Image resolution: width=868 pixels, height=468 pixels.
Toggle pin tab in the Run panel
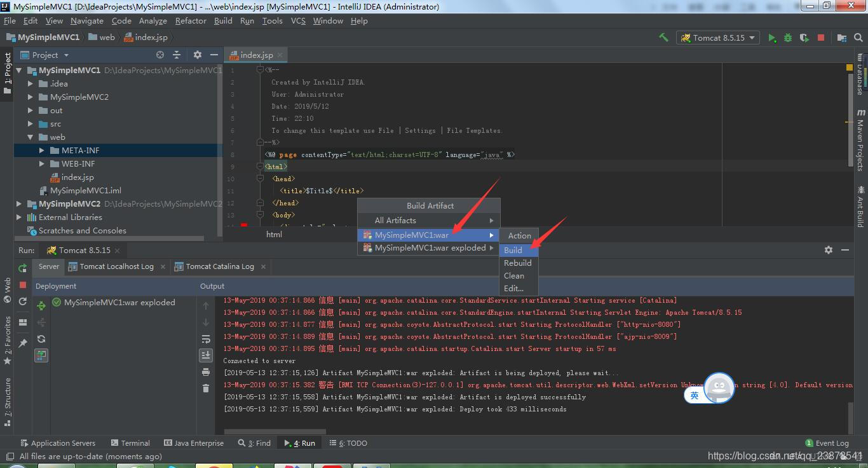[23, 343]
